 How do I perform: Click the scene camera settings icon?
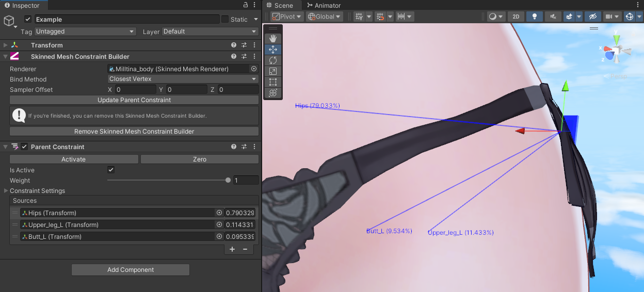tap(609, 17)
